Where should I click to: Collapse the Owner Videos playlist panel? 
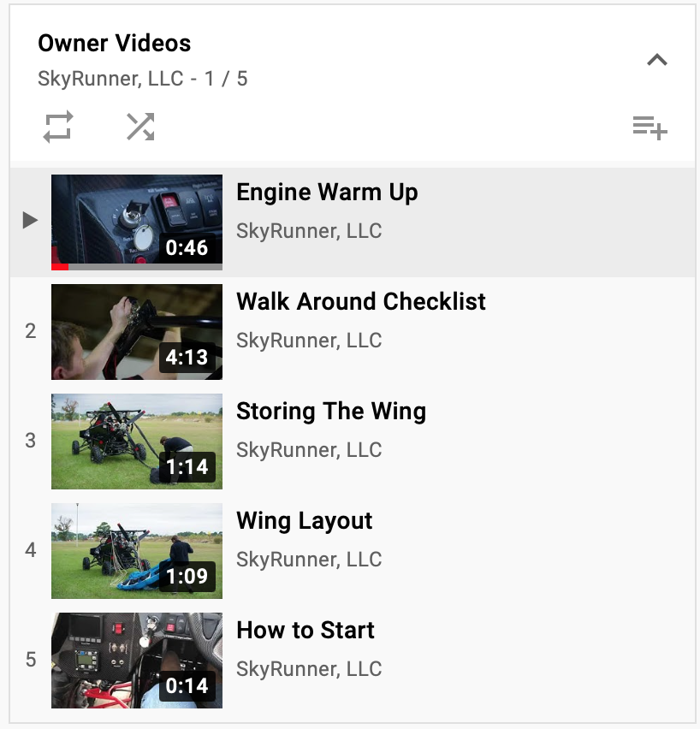coord(656,60)
